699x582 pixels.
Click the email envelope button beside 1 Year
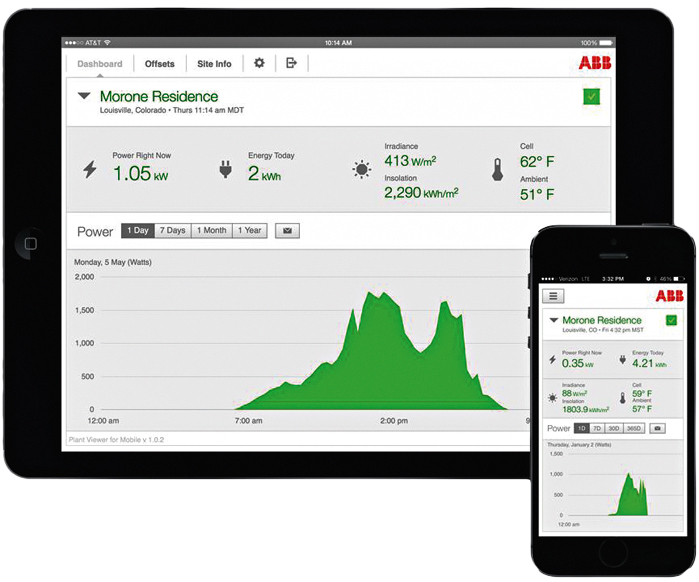pos(287,231)
